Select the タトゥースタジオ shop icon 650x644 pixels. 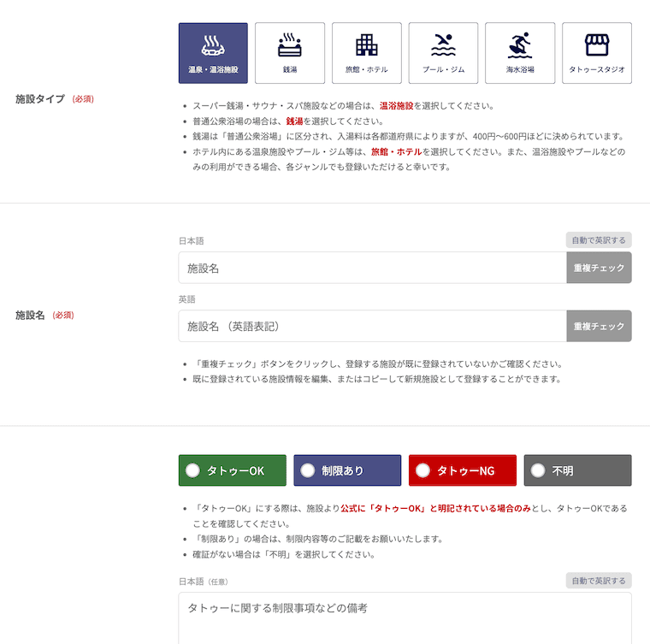[596, 45]
